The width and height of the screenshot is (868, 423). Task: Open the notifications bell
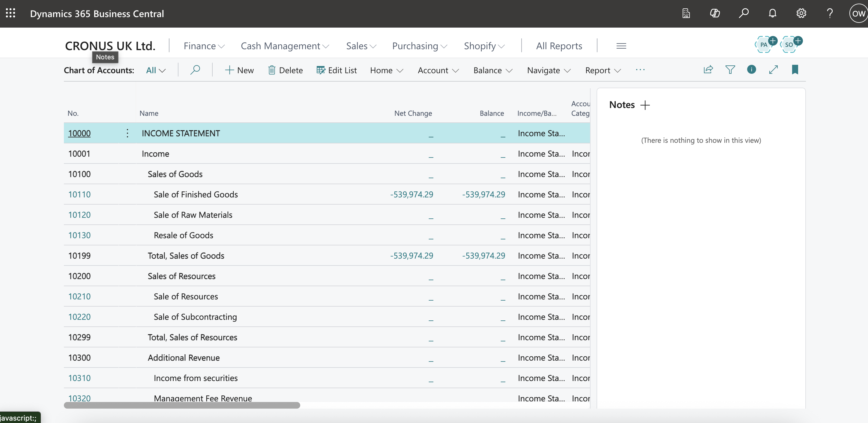tap(772, 13)
